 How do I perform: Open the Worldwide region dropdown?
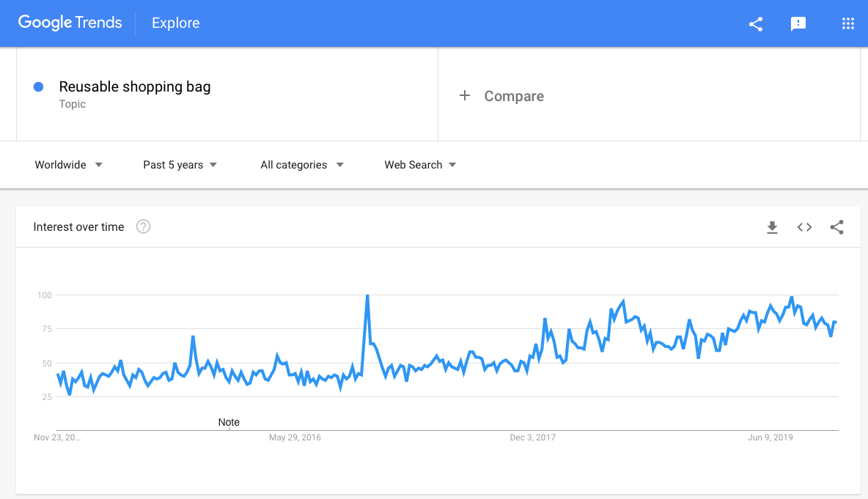(68, 165)
